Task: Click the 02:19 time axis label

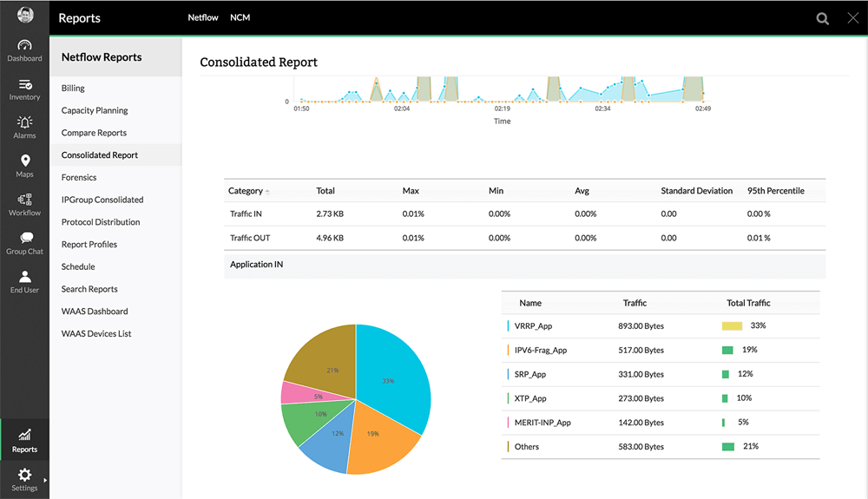Action: coord(502,108)
